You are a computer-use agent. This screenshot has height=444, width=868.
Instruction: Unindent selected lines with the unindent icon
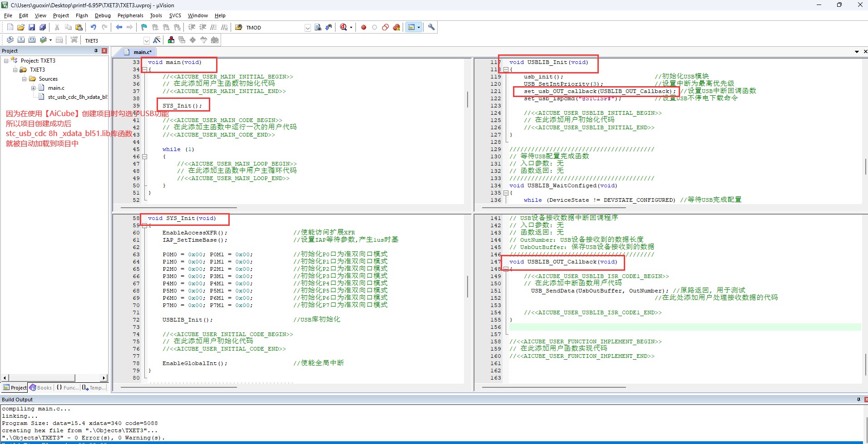(202, 27)
